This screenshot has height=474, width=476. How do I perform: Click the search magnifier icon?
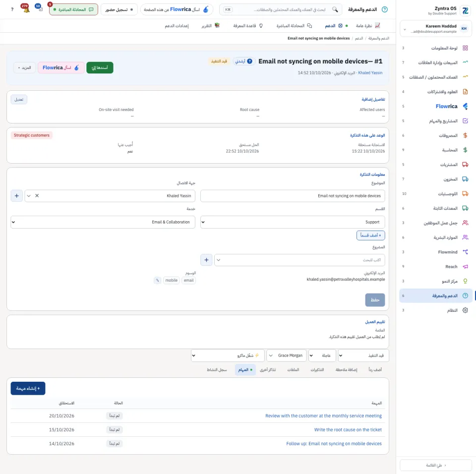tap(335, 9)
